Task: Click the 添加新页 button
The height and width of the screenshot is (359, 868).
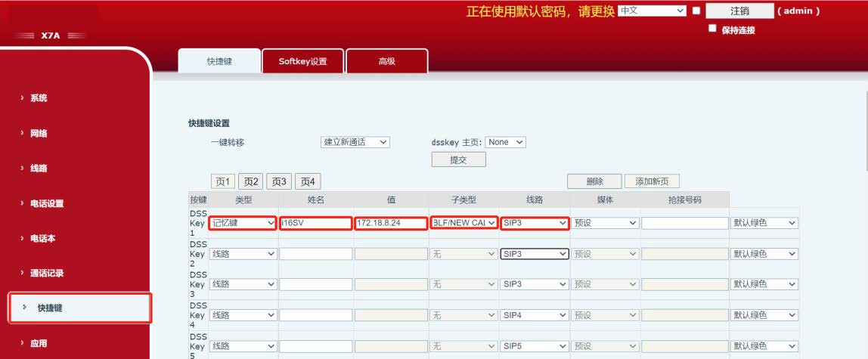Action: pos(652,181)
